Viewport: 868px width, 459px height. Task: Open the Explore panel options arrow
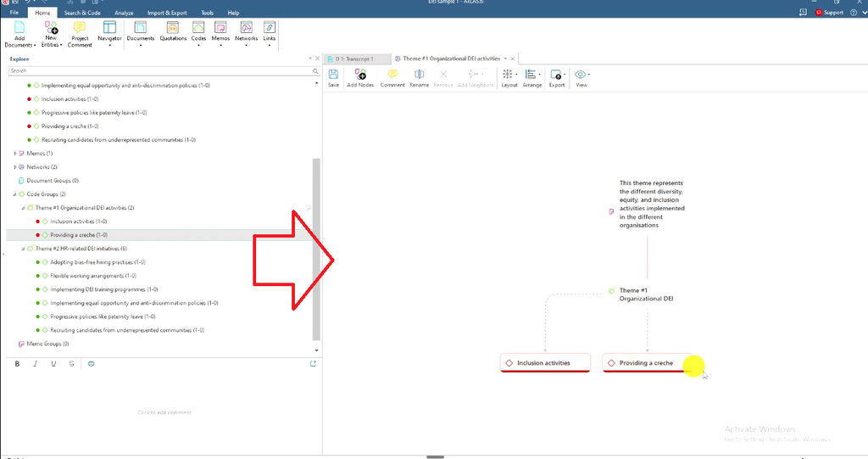310,59
